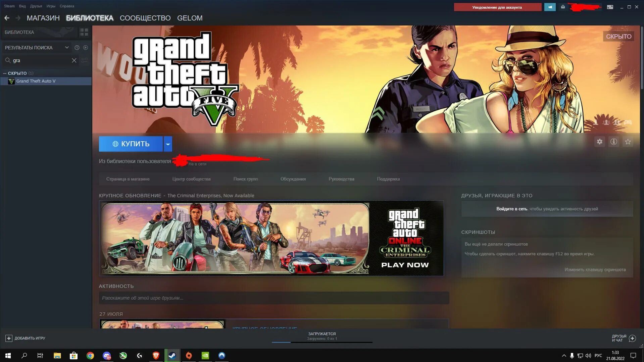Open Friends and Chat plus icon
The height and width of the screenshot is (362, 644).
click(x=632, y=338)
